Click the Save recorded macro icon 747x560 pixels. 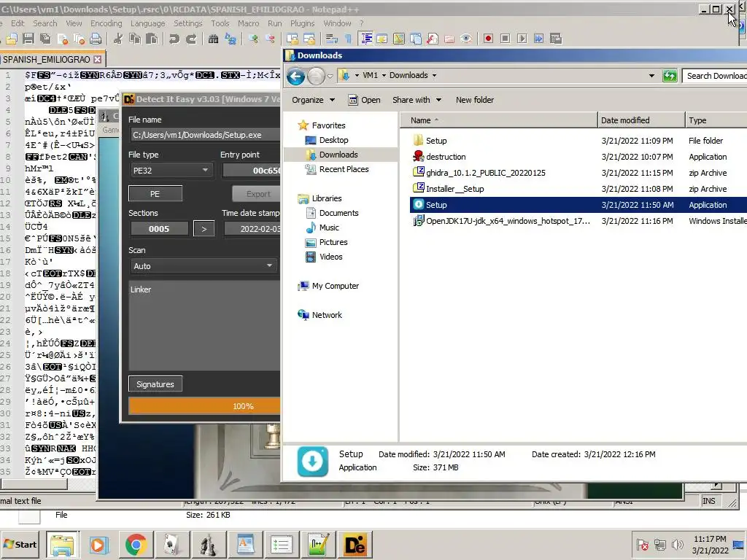pos(556,39)
